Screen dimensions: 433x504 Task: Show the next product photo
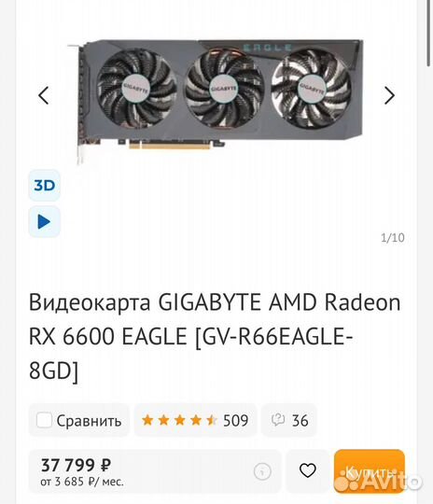click(389, 95)
